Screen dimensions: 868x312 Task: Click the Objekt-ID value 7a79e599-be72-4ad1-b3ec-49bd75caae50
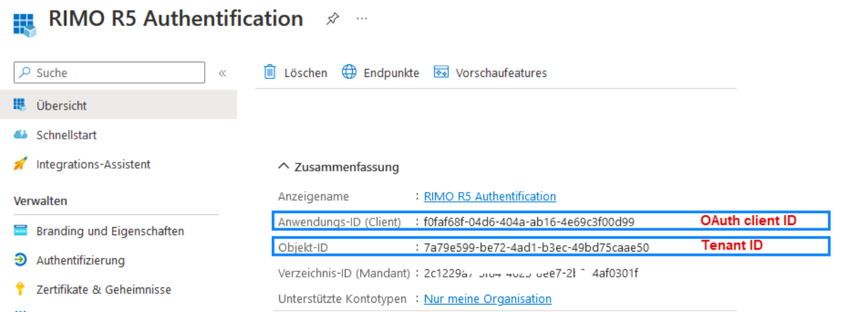pyautogui.click(x=536, y=248)
